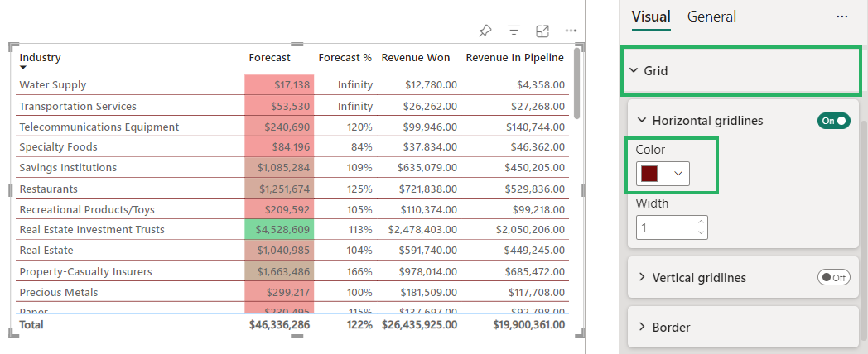The width and height of the screenshot is (868, 354).
Task: Click sort arrow under Industry header
Action: tap(23, 67)
